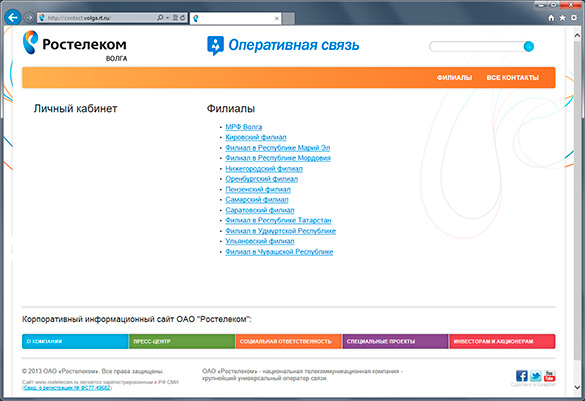
Task: Open Филиал в Удмуртской Республике link
Action: (x=281, y=231)
